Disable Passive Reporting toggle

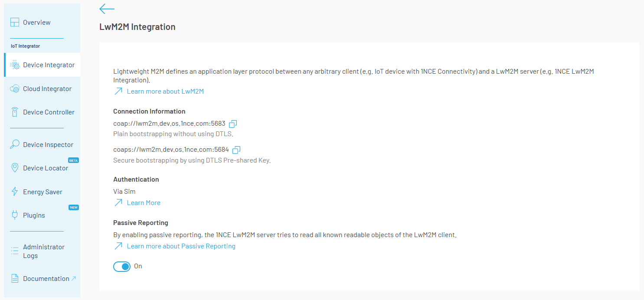tap(122, 266)
